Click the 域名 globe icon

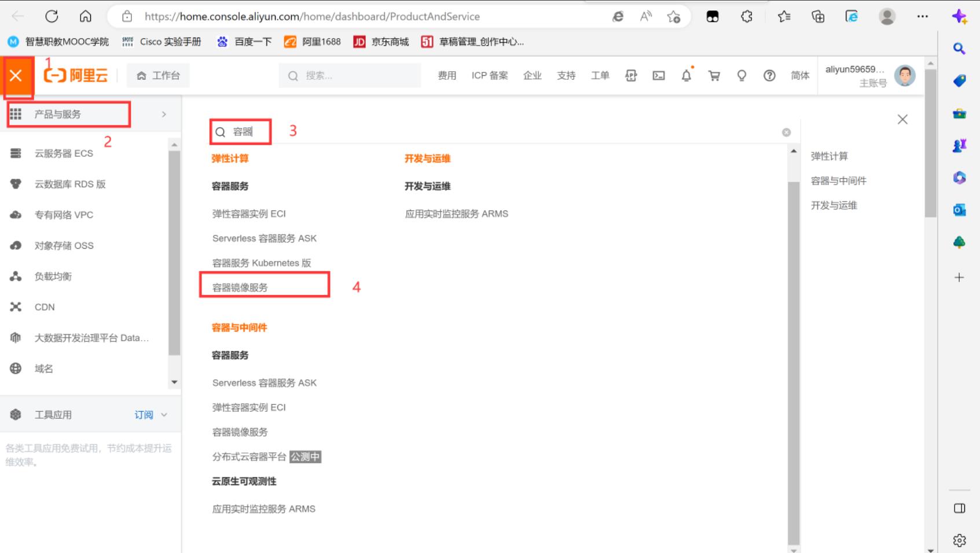pos(16,368)
